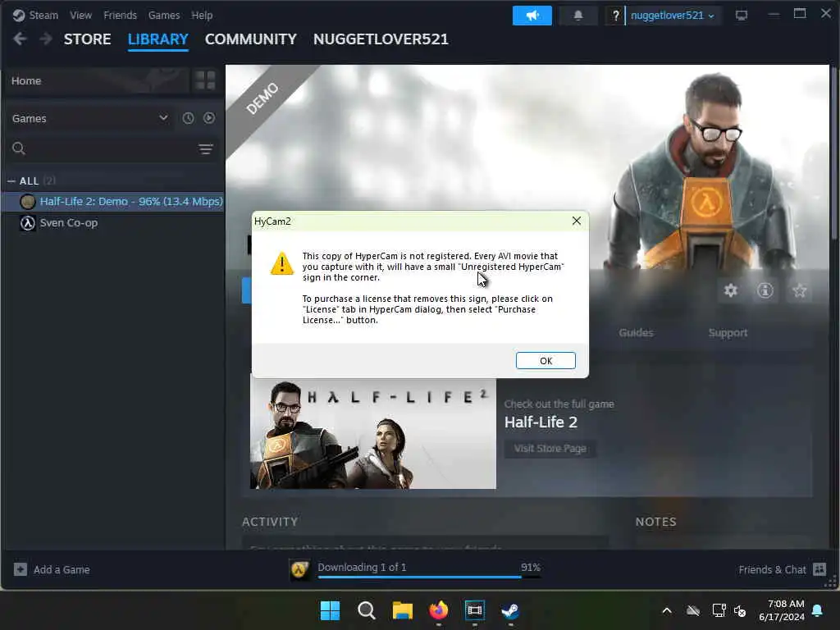Click the Half-Life 2 Demo game icon in list

(28, 202)
